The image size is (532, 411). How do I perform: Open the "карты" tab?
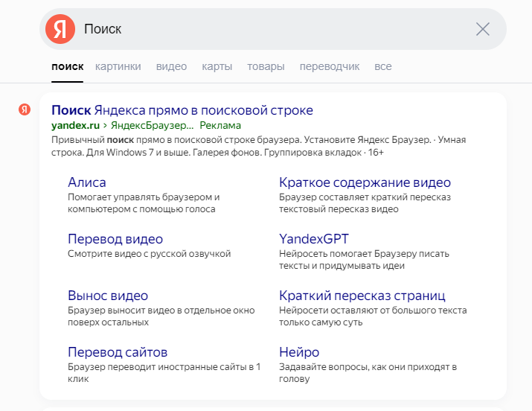coord(217,66)
